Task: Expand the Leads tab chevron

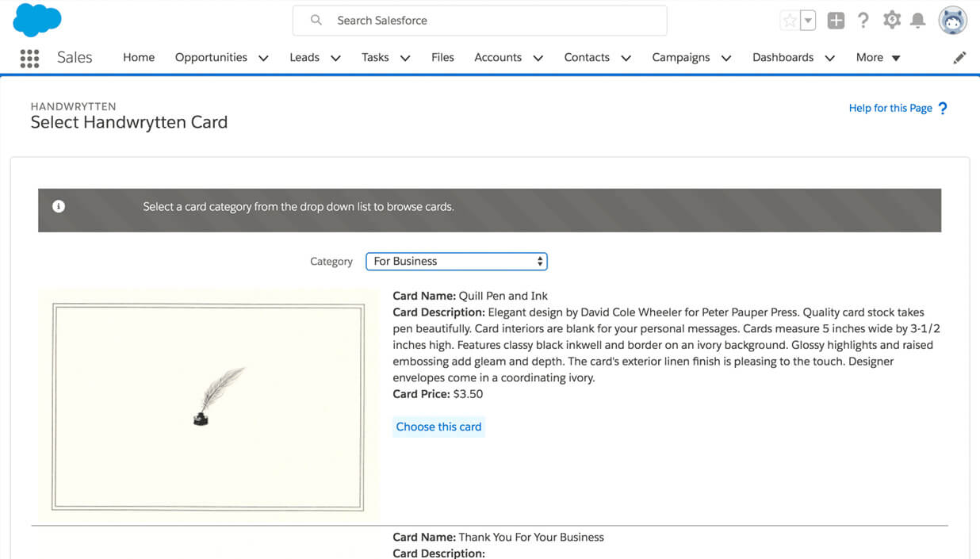Action: 335,58
